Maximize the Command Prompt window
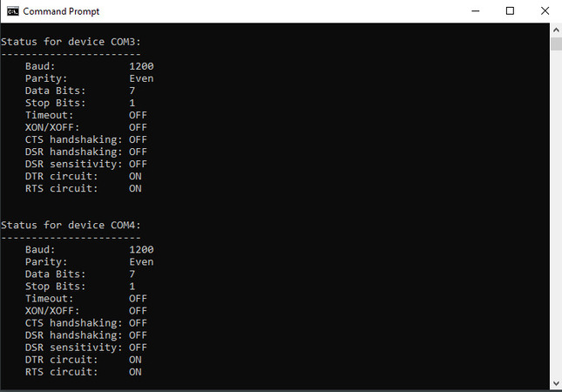 click(x=510, y=11)
